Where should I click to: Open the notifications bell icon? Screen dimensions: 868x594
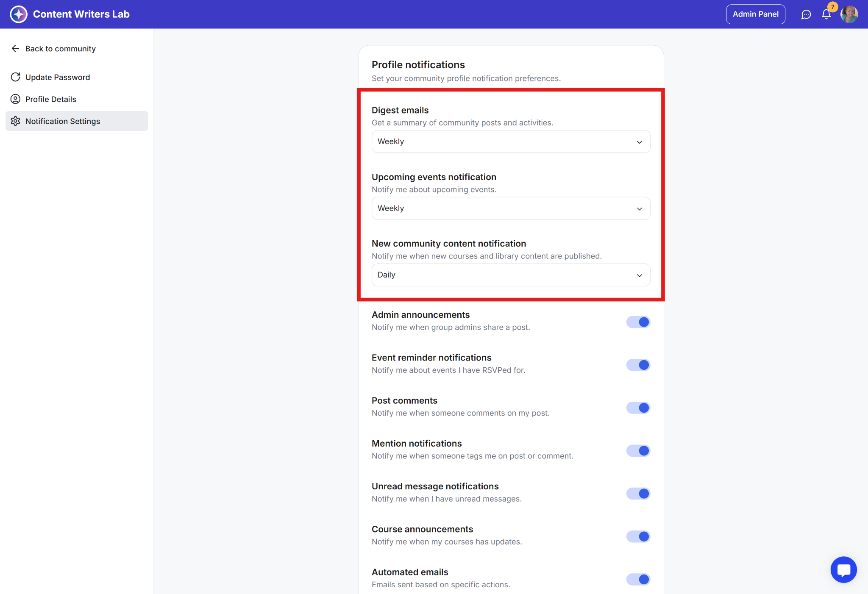(826, 14)
